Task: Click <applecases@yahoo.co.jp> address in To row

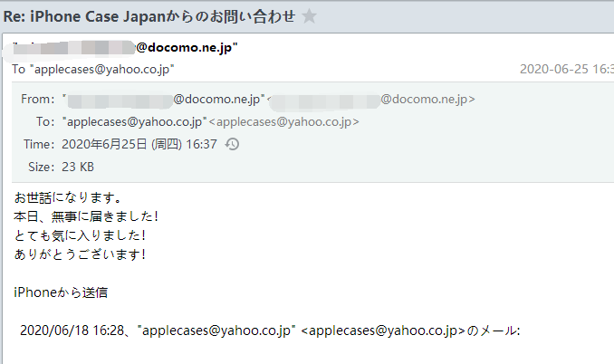Action: pyautogui.click(x=284, y=121)
